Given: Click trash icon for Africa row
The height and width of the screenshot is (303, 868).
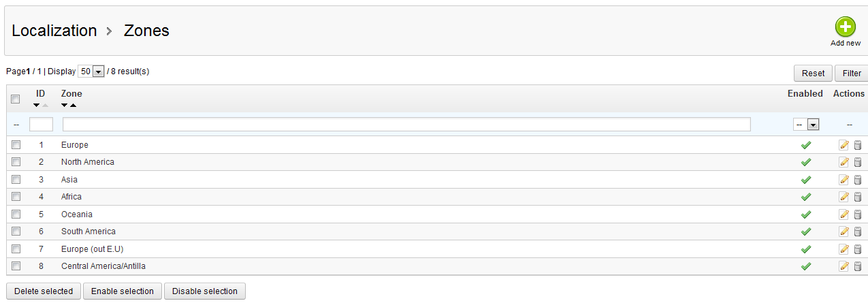Looking at the screenshot, I should point(858,197).
